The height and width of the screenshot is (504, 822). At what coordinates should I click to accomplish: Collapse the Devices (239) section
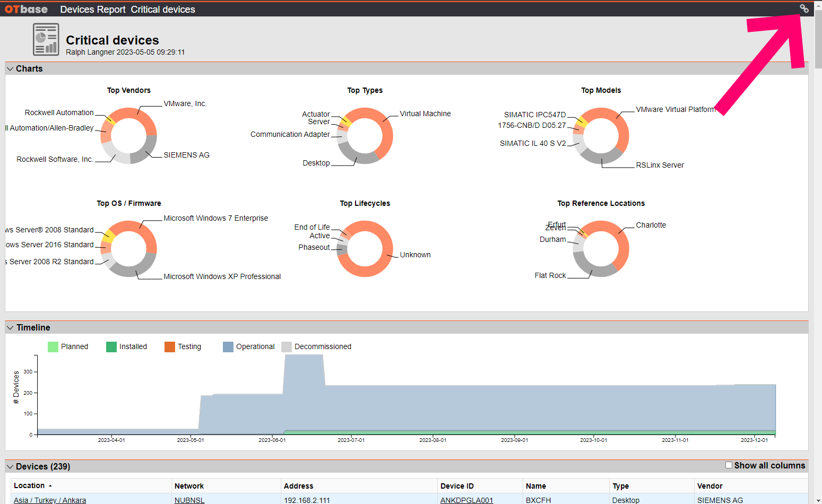point(10,467)
